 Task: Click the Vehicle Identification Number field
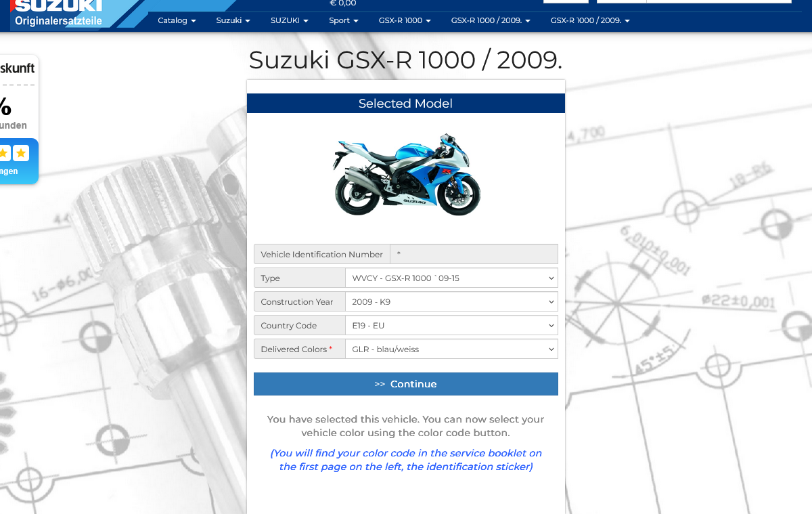pyautogui.click(x=474, y=255)
